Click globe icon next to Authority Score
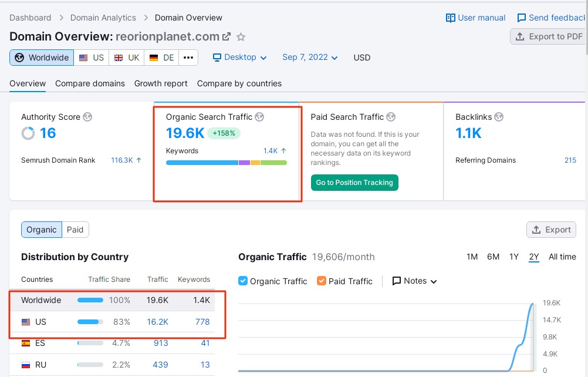Screen dimensions: 588x377 (87, 117)
